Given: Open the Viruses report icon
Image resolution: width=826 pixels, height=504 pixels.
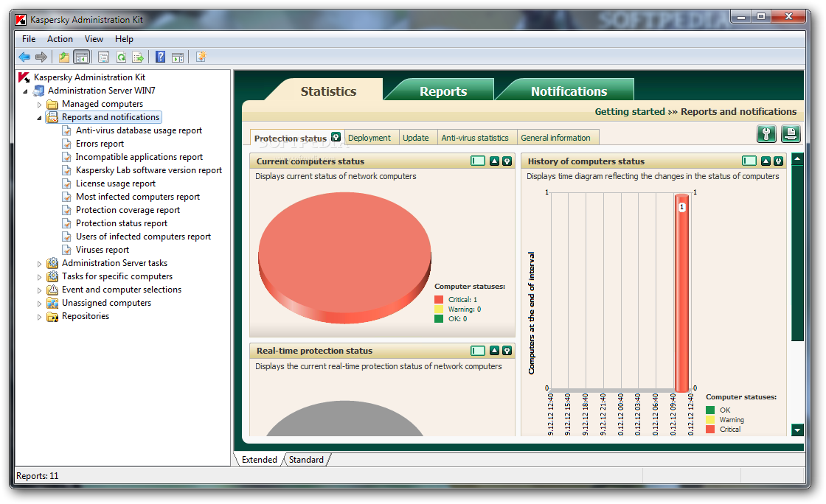Looking at the screenshot, I should (x=67, y=250).
